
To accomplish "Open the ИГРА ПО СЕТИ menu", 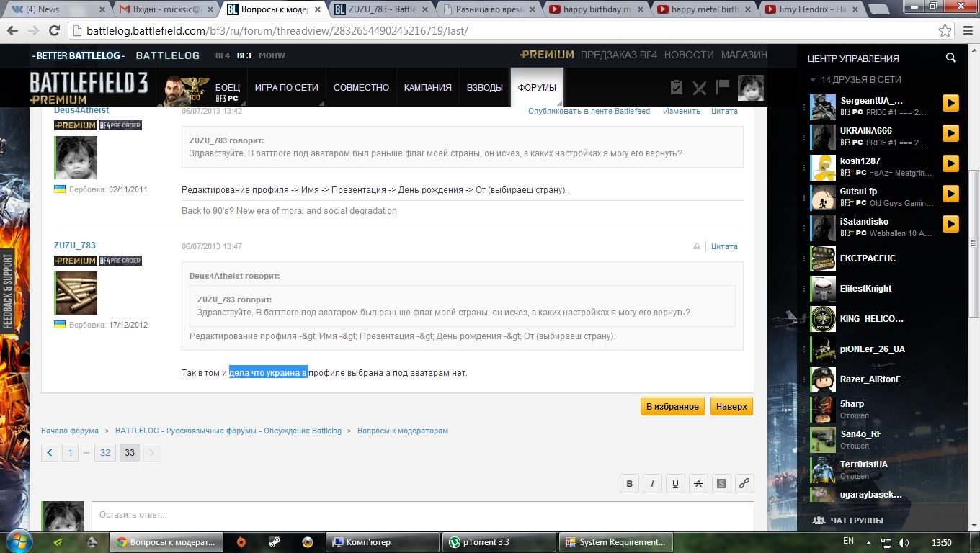I will (286, 88).
